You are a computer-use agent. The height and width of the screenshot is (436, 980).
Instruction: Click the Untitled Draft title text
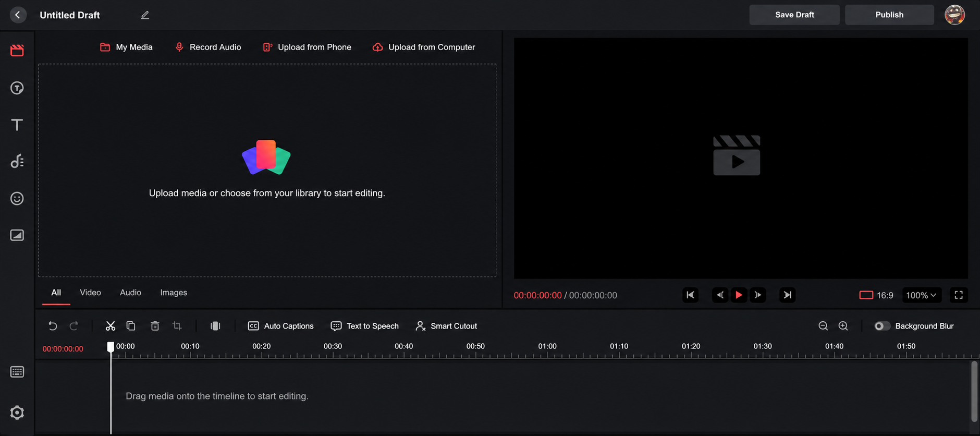point(70,15)
